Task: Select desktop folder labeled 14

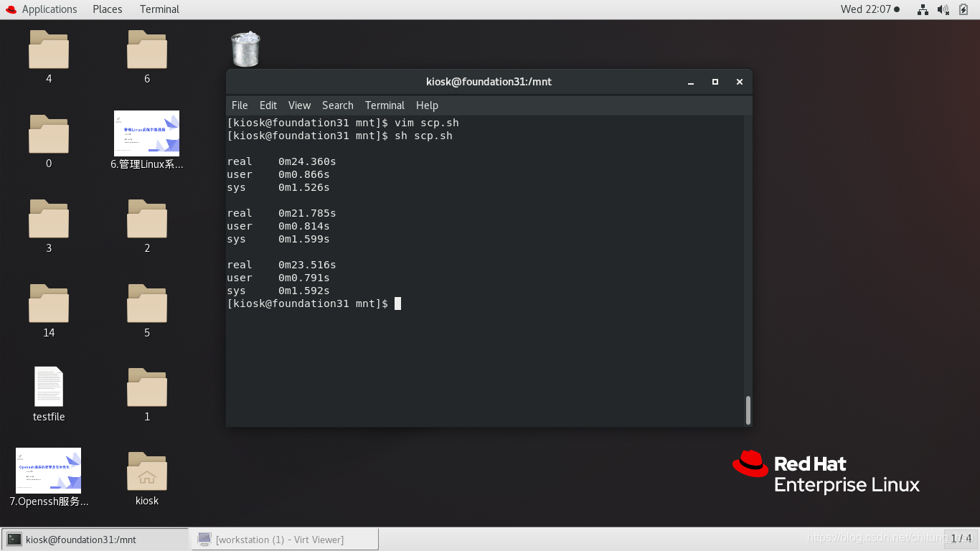Action: (49, 303)
